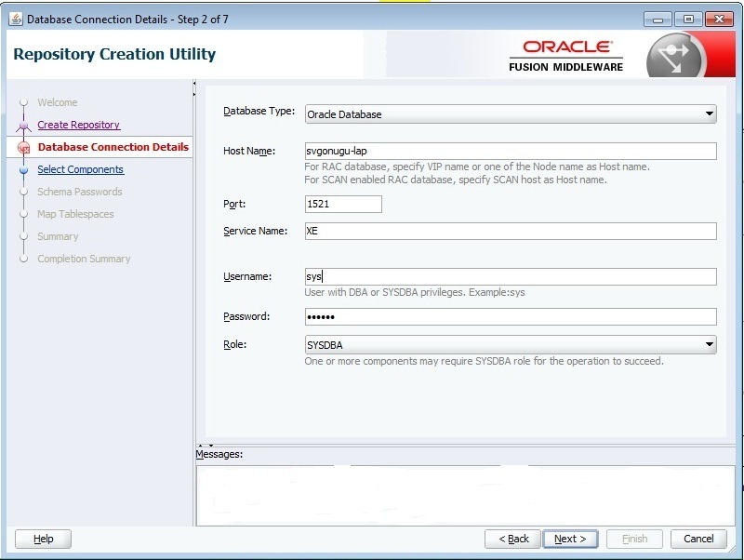This screenshot has height=560, width=744.
Task: Jump to Select Components step link
Action: 80,169
